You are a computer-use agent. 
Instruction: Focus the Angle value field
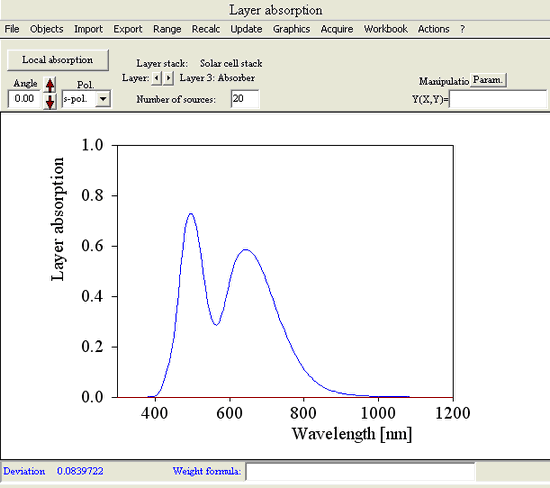pyautogui.click(x=24, y=99)
